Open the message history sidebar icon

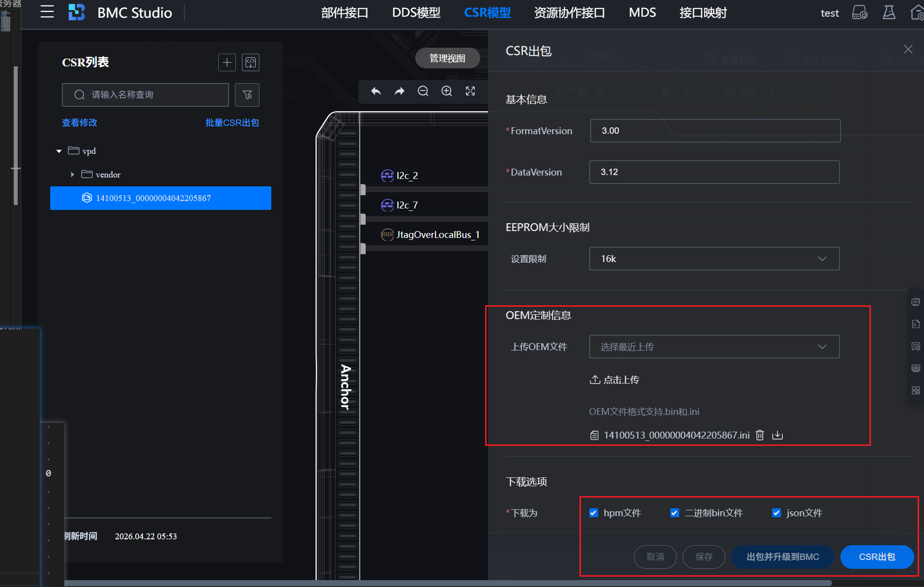[916, 346]
